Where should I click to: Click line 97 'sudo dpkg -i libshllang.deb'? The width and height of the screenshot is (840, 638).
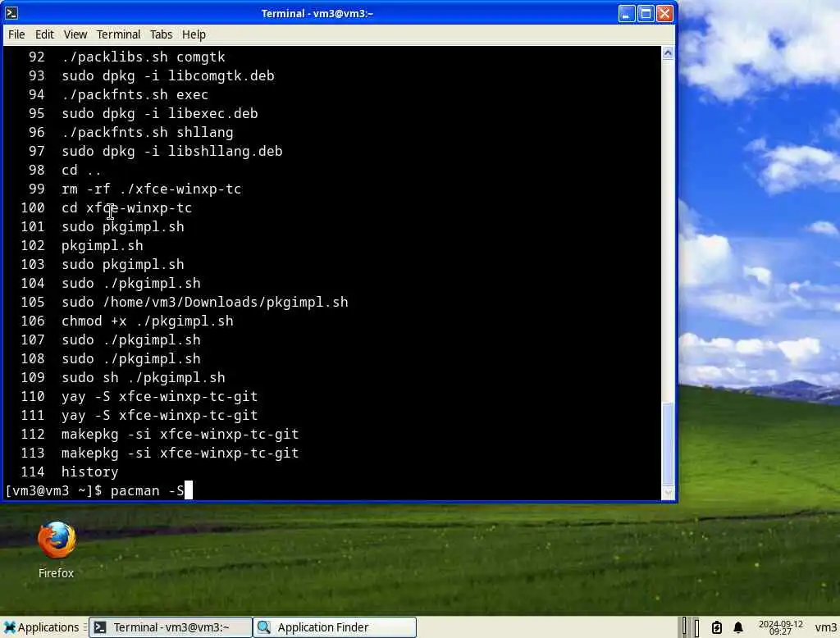[x=172, y=151]
